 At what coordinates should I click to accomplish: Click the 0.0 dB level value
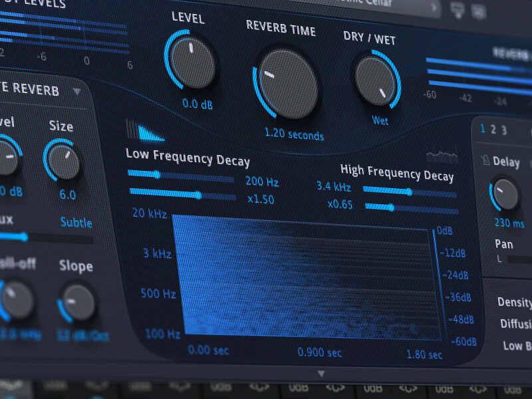click(198, 104)
